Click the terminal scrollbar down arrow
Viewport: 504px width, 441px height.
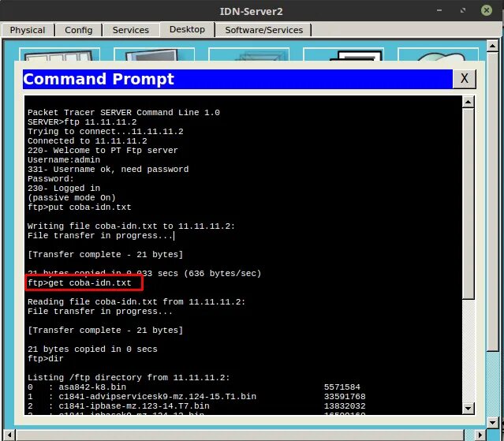(468, 408)
